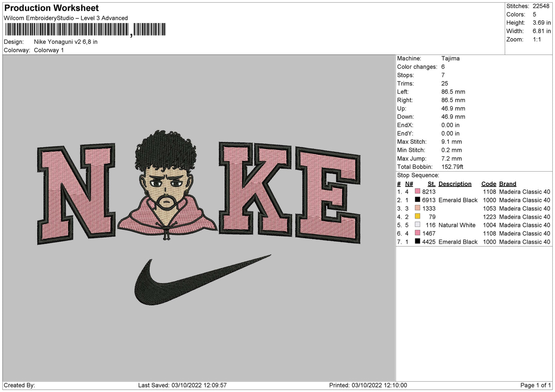Click the Max Jump value 7.2 mm
The height and width of the screenshot is (392, 555).
pos(452,159)
